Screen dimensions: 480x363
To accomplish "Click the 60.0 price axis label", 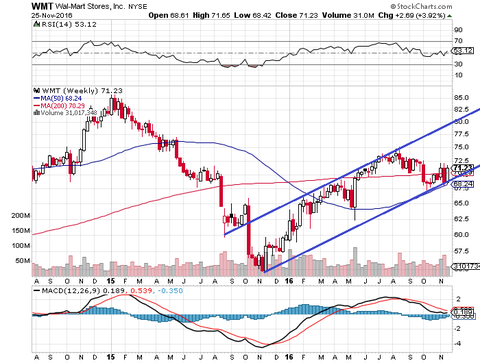I will 461,234.
